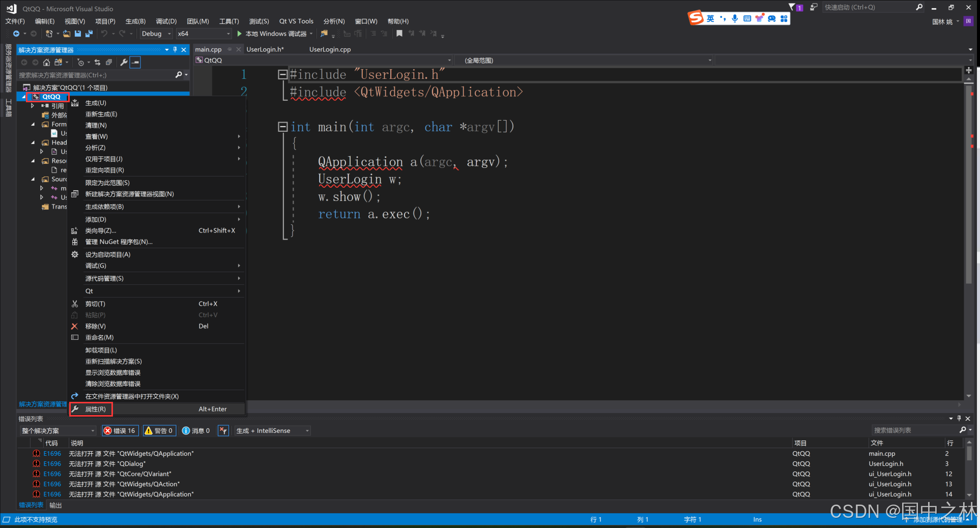Open the 生成 + IntelliSense dropdown
Screen dimensions: 980x528
tap(273, 430)
